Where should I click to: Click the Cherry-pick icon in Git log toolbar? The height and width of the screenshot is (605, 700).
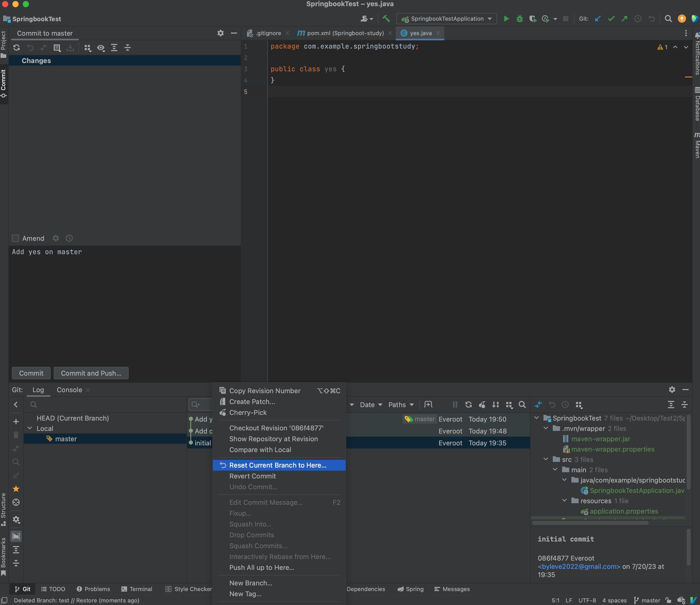pos(482,404)
